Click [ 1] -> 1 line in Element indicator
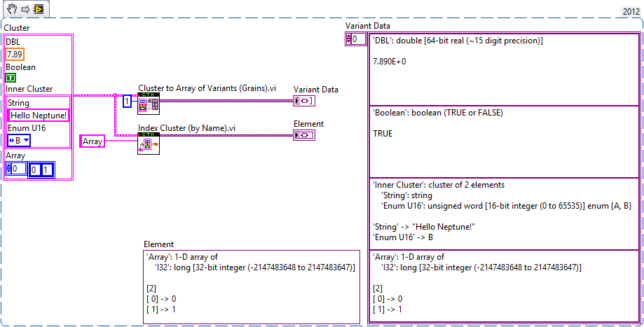This screenshot has height=327, width=644. pos(161,309)
